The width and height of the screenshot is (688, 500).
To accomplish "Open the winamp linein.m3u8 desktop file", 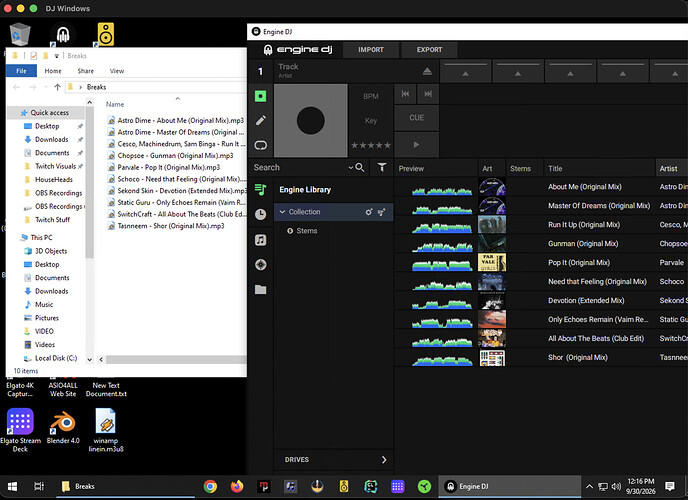I will tap(106, 430).
